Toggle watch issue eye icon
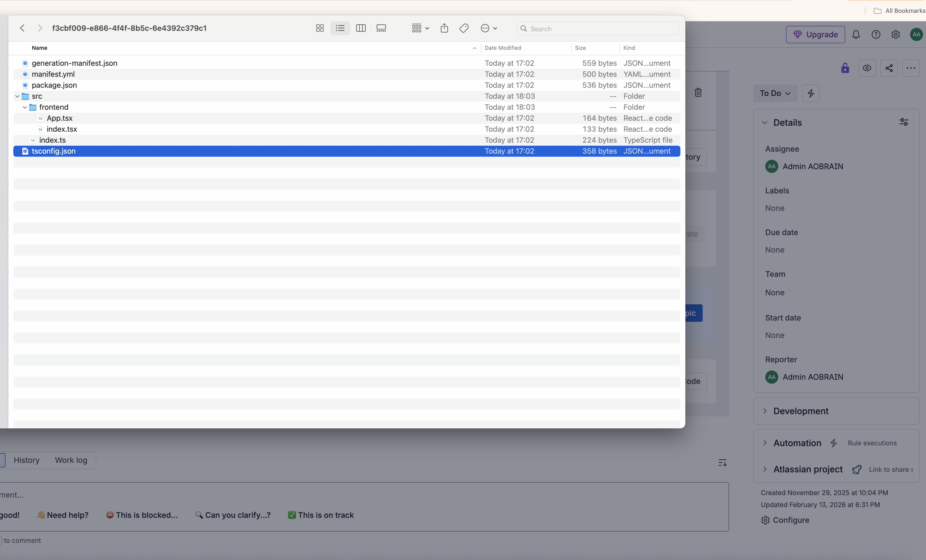 click(x=867, y=68)
